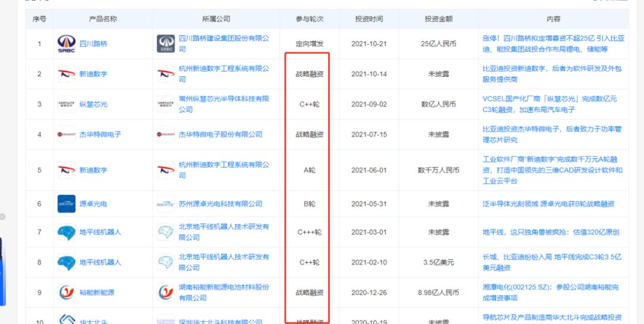Screen dimensions: 644x324
Task: Click the 湖南裕能新能源电池材料 company logo
Action: [166, 293]
